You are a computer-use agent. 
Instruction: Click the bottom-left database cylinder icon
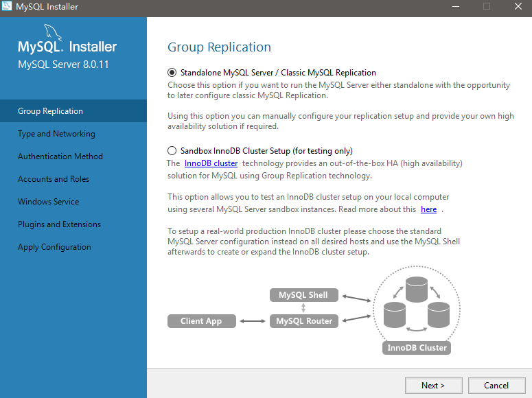(x=395, y=315)
